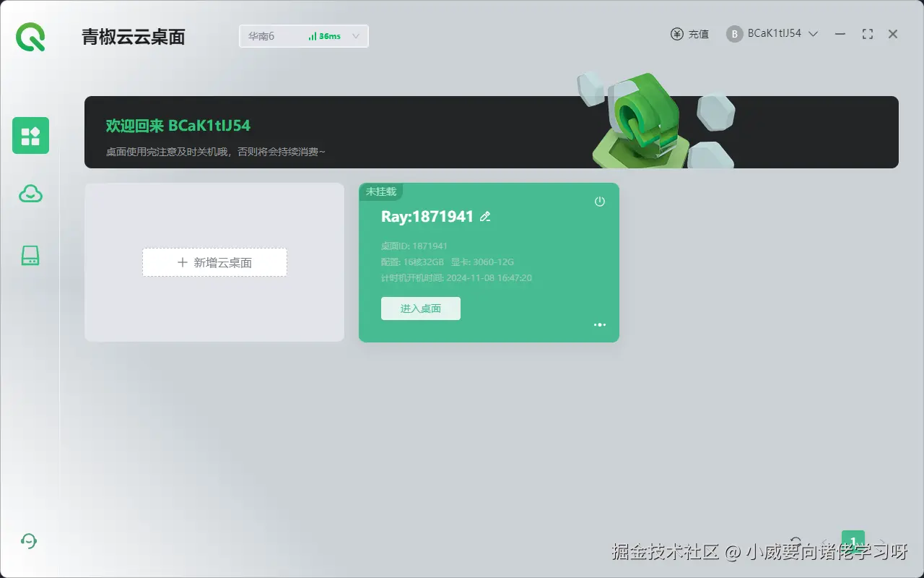Click the pencil icon to rename Ray:1871941
The width and height of the screenshot is (924, 578).
click(485, 216)
